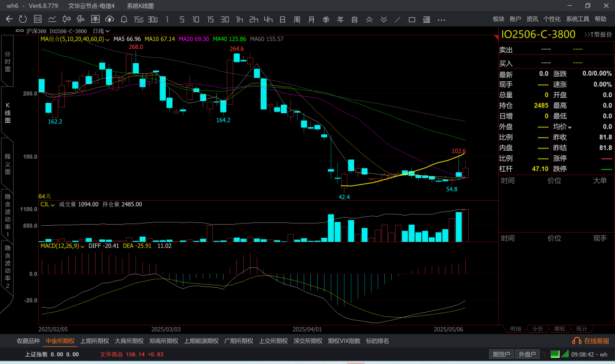Image resolution: width=615 pixels, height=364 pixels.
Task: Open the 系统工具 menu
Action: pyautogui.click(x=577, y=19)
